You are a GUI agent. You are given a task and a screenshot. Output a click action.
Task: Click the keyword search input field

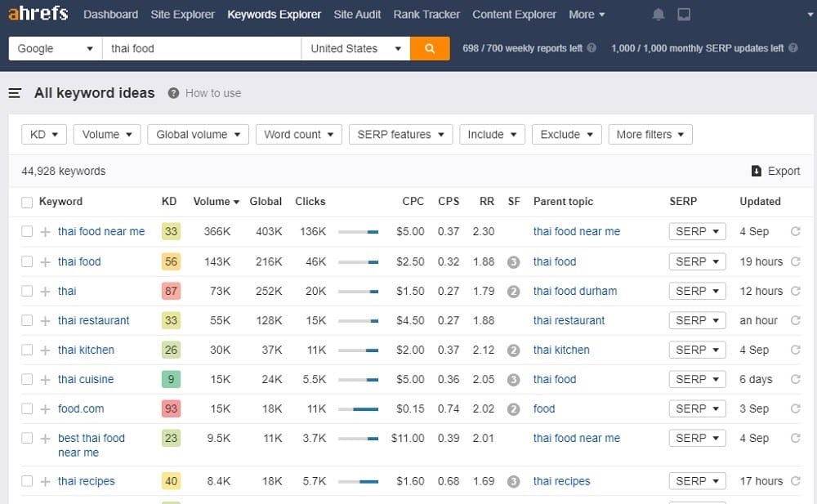point(202,48)
